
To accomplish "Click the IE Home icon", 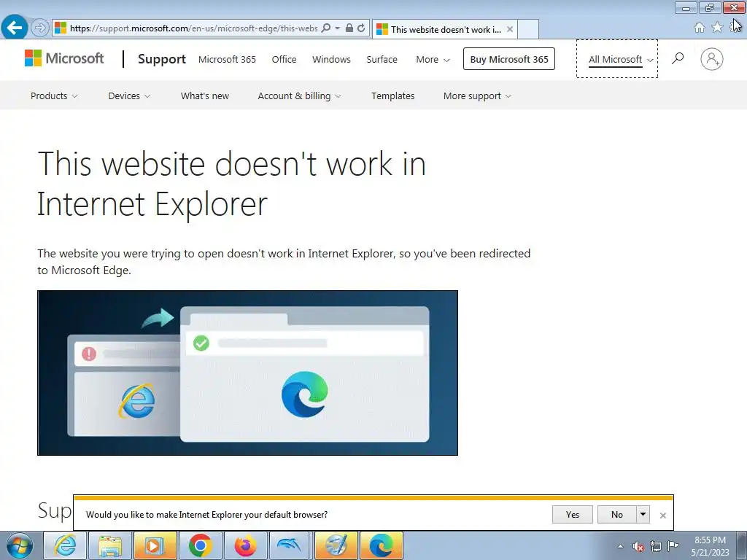I will coord(700,28).
